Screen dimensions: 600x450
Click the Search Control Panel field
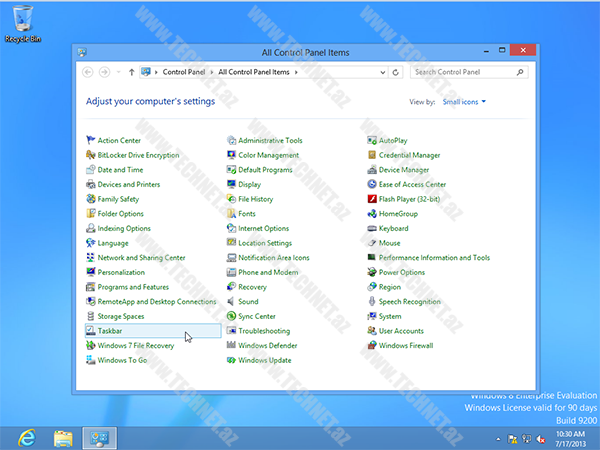tap(469, 72)
